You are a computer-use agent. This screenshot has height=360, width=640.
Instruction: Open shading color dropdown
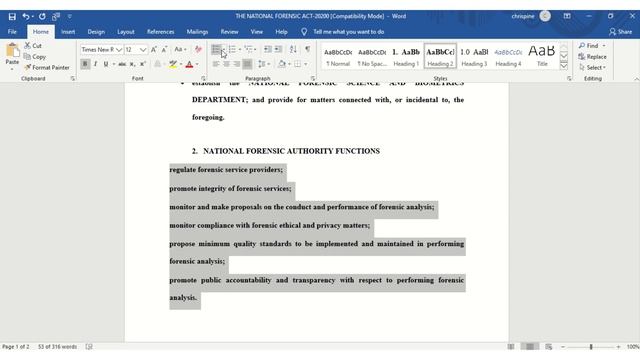pyautogui.click(x=289, y=64)
